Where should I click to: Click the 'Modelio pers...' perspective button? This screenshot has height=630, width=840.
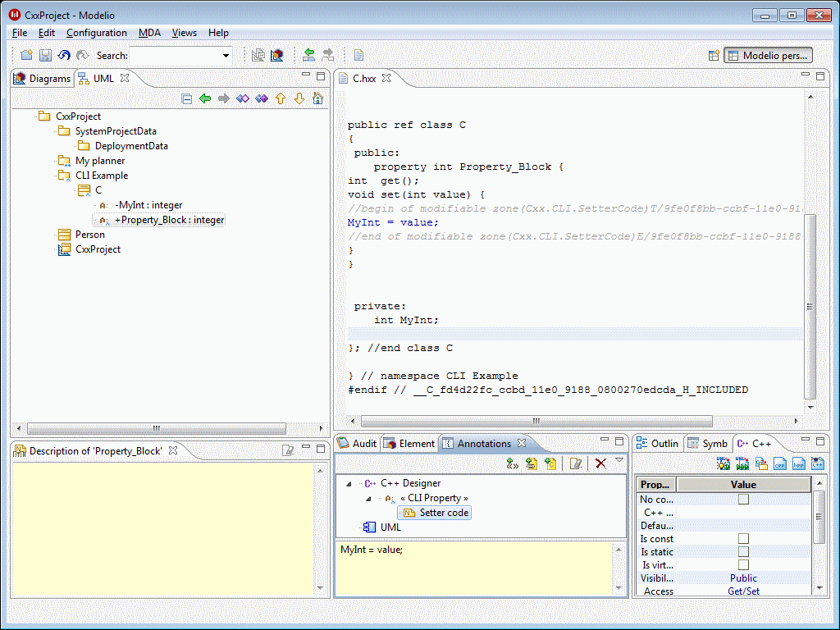[x=768, y=55]
